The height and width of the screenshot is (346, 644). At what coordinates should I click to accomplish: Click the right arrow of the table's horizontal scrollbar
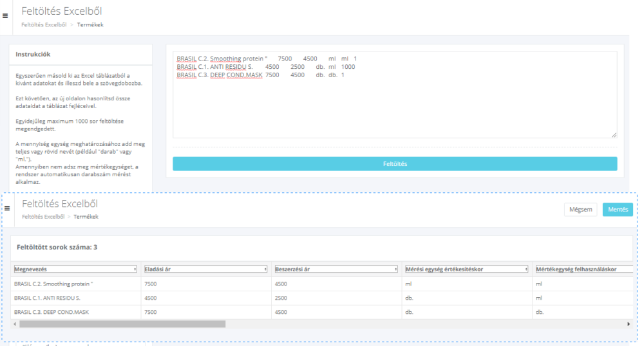pos(629,323)
